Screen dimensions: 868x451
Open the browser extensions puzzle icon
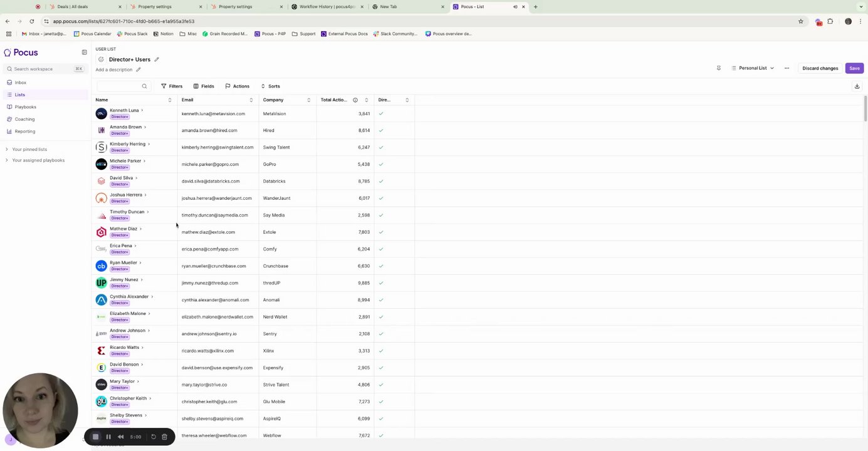coord(830,21)
